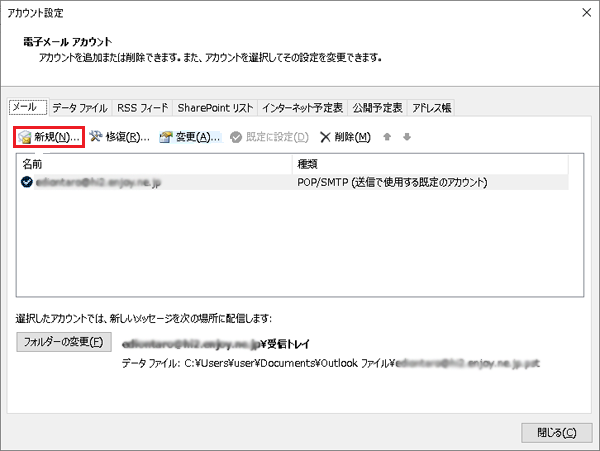This screenshot has height=451, width=600.
Task: Click the move up arrow icon
Action: tap(389, 137)
